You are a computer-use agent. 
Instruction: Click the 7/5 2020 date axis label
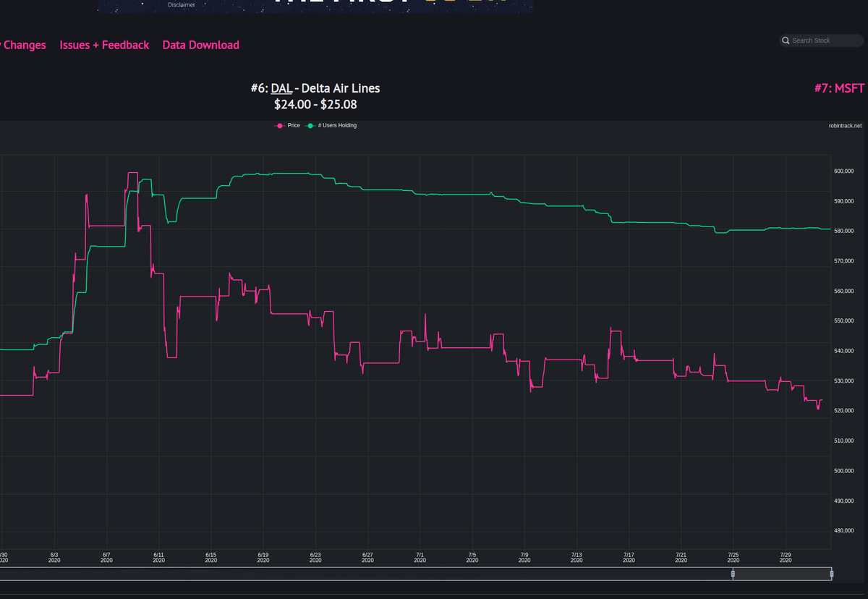point(472,557)
